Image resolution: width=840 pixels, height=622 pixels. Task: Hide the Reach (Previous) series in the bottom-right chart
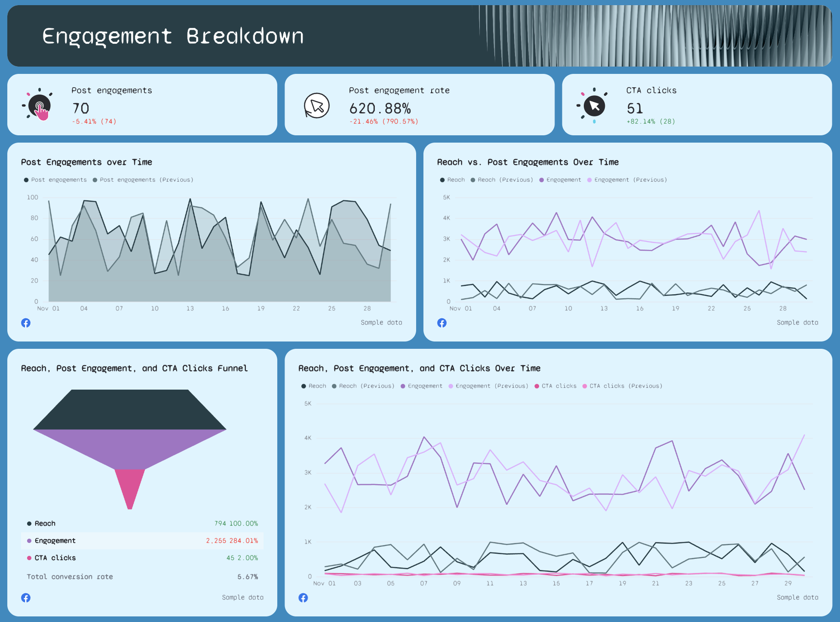tap(363, 386)
